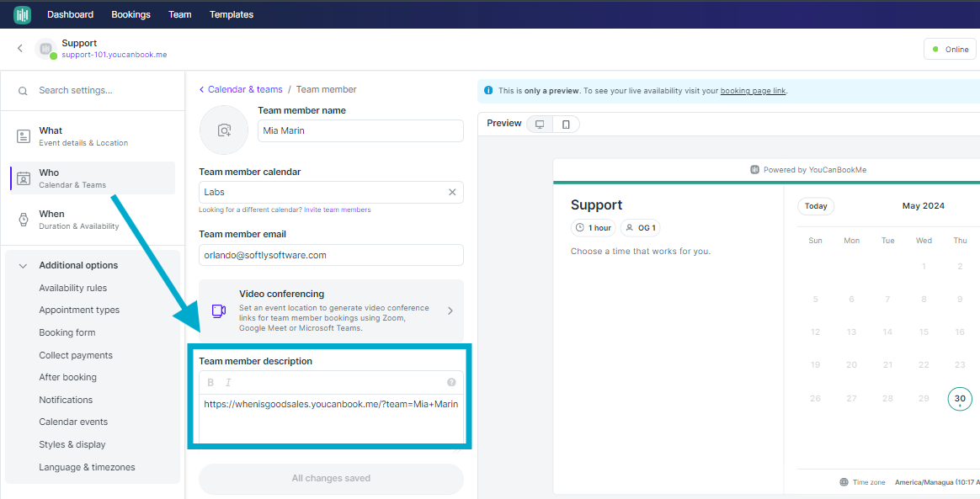This screenshot has height=499, width=980.
Task: Click the Support profile avatar icon
Action: point(45,49)
